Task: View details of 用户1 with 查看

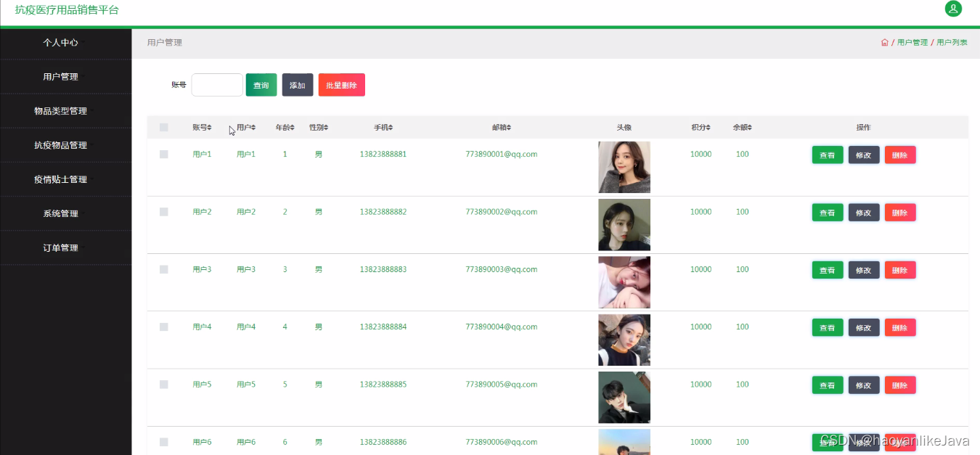Action: 828,155
